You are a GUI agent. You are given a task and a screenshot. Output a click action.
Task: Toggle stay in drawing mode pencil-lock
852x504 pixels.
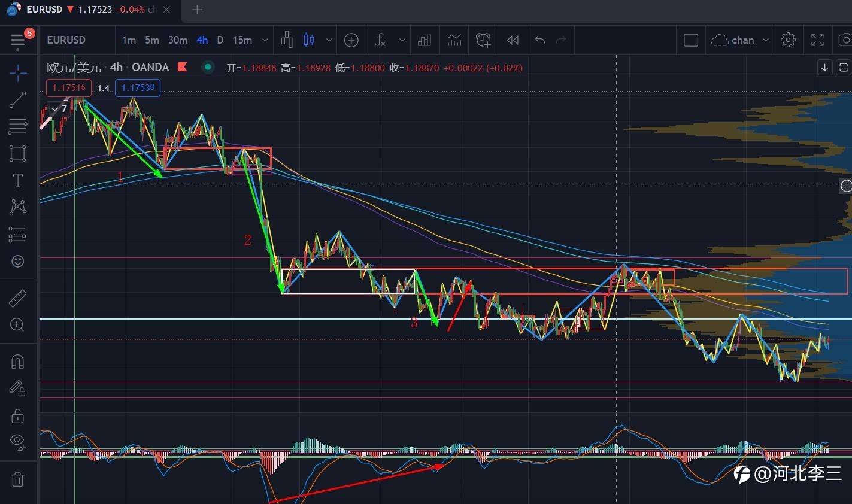pos(18,389)
